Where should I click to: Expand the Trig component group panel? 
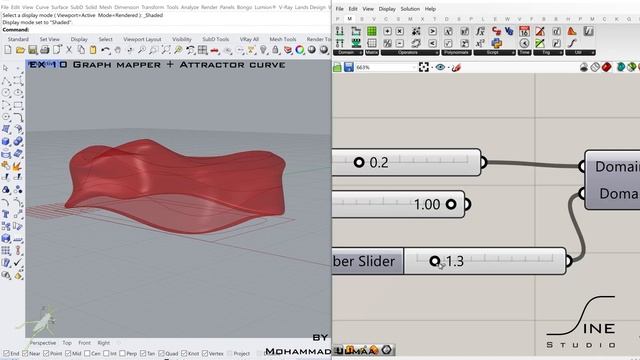[548, 53]
